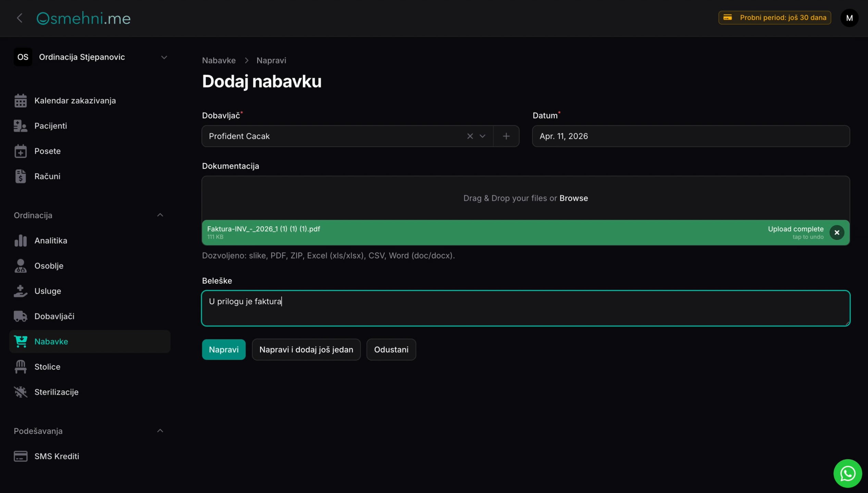868x493 pixels.
Task: Click uploaded Faktura-INV PDF file name
Action: pos(263,229)
